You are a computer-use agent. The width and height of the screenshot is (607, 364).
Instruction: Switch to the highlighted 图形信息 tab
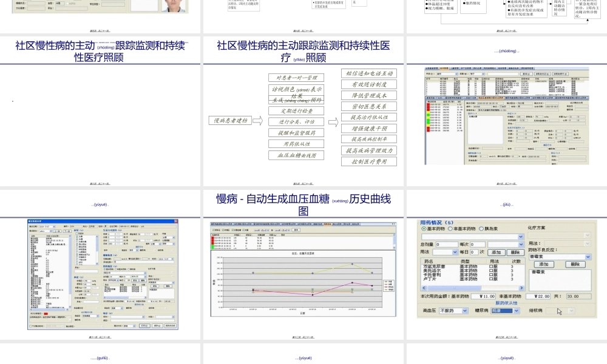click(x=327, y=224)
